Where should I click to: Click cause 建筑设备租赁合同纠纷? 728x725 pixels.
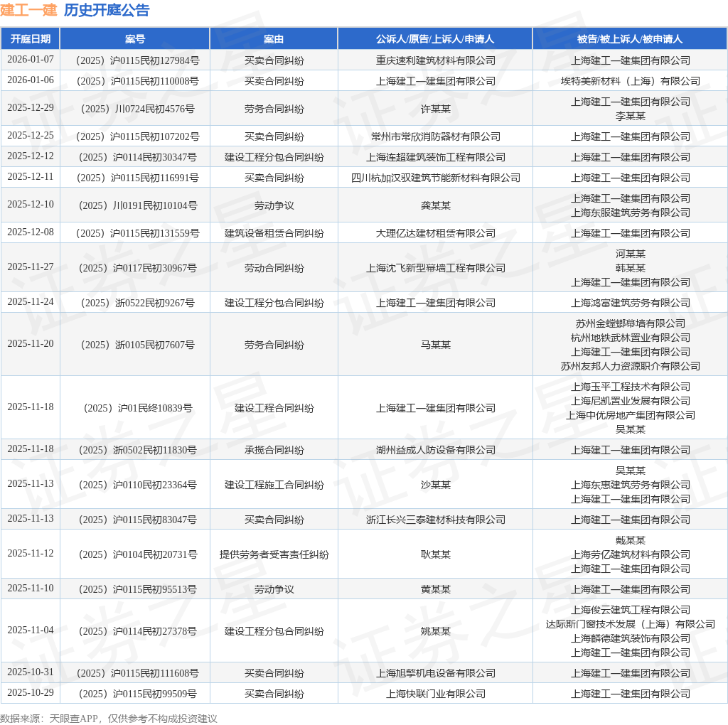tap(274, 233)
